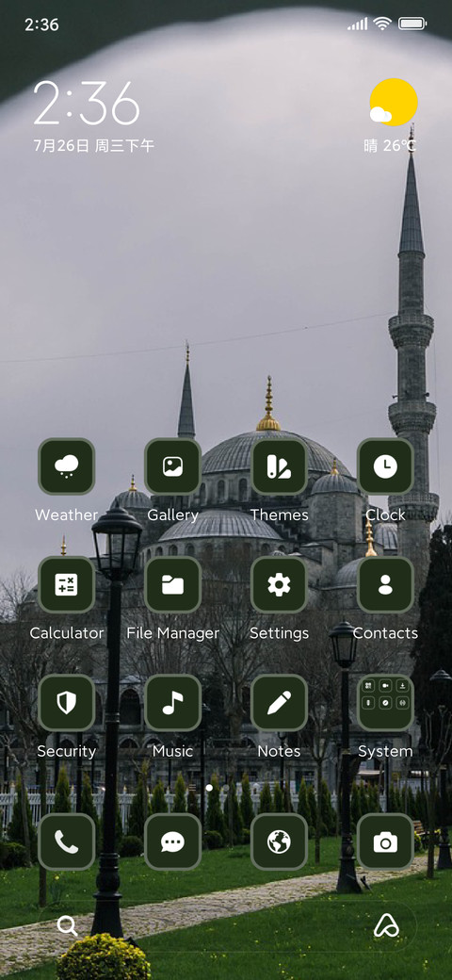Open the Messages chat bubble icon
The width and height of the screenshot is (452, 980).
(x=173, y=841)
